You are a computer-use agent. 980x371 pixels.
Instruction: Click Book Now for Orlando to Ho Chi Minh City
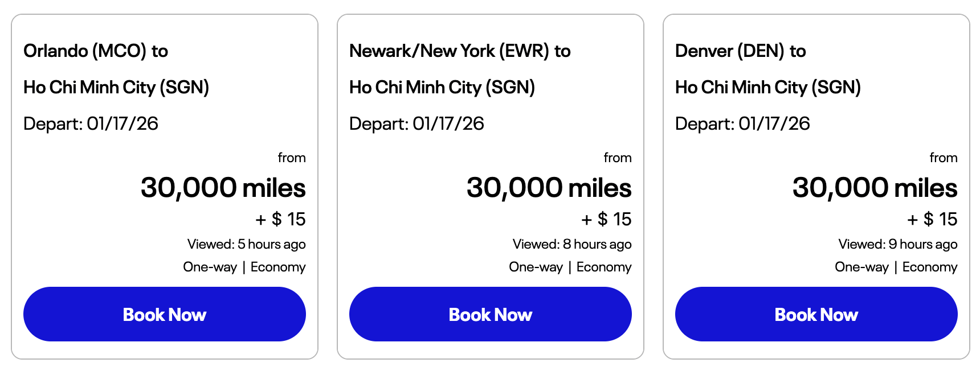tap(165, 314)
